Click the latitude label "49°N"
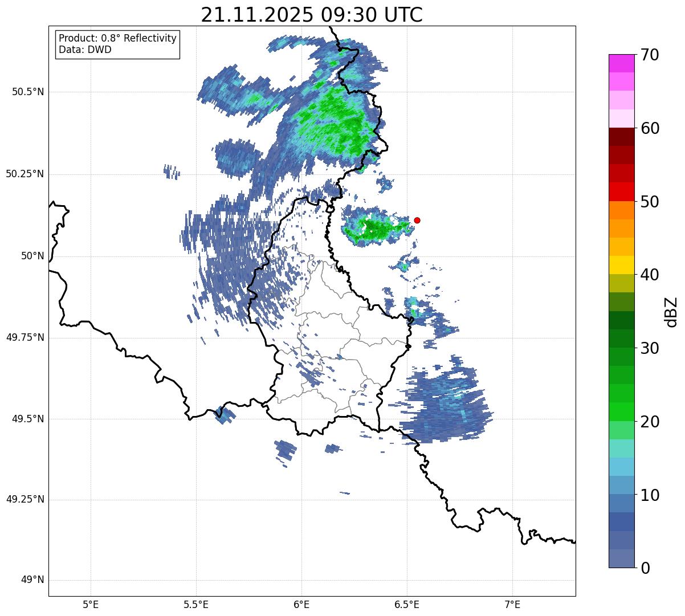 pyautogui.click(x=32, y=580)
